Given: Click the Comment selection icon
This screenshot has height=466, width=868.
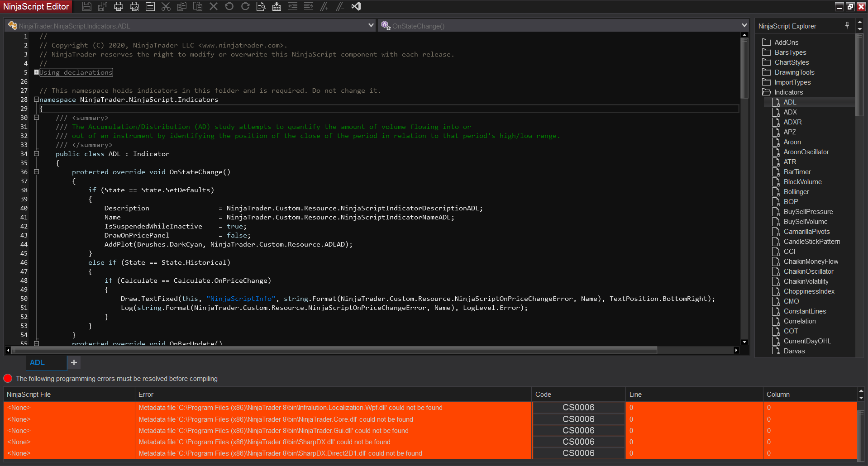Looking at the screenshot, I should pyautogui.click(x=324, y=6).
